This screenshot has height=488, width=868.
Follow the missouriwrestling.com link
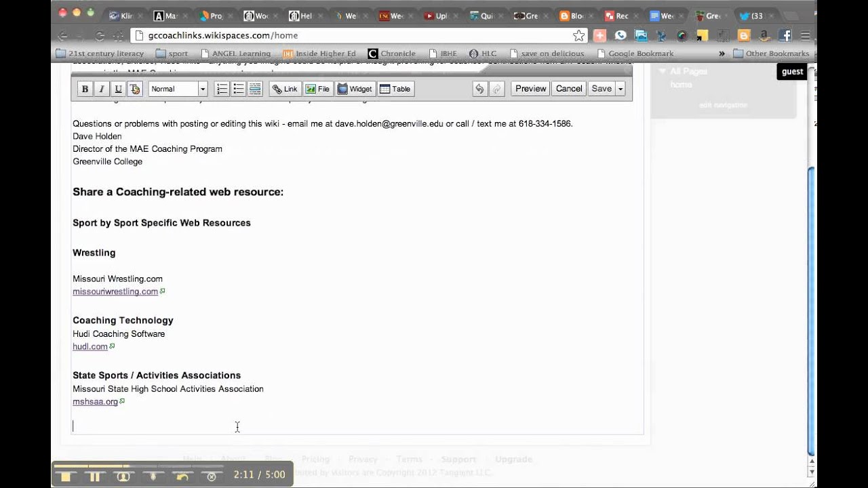click(x=115, y=291)
